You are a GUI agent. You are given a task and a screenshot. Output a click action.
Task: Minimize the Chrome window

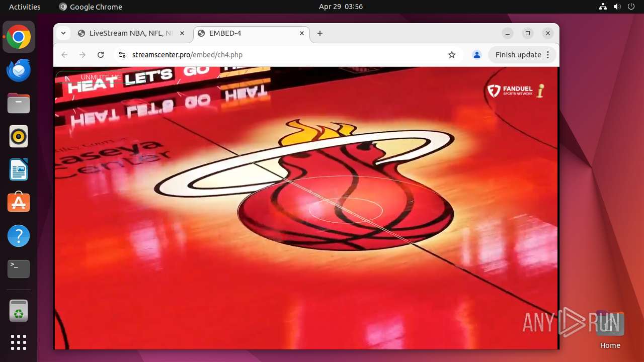pyautogui.click(x=508, y=33)
